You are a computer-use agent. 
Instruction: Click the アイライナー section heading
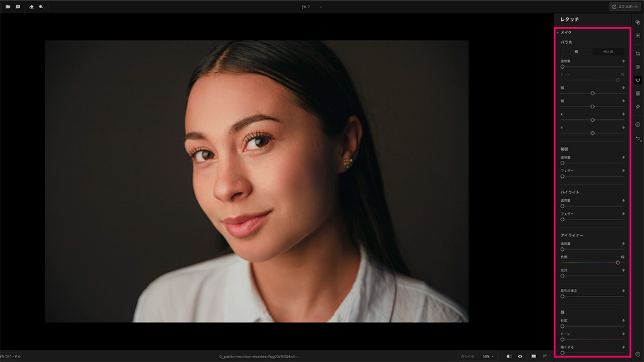(572, 236)
